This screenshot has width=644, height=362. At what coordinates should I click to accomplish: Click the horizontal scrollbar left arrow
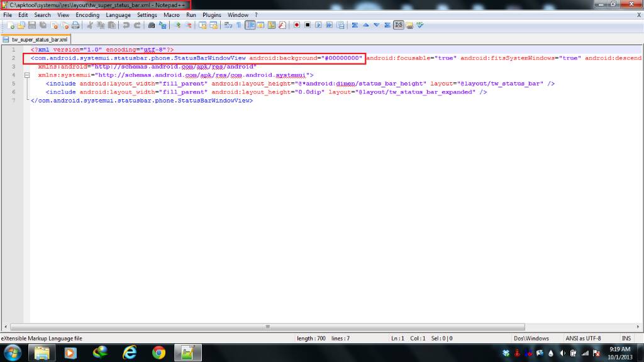coord(5,327)
